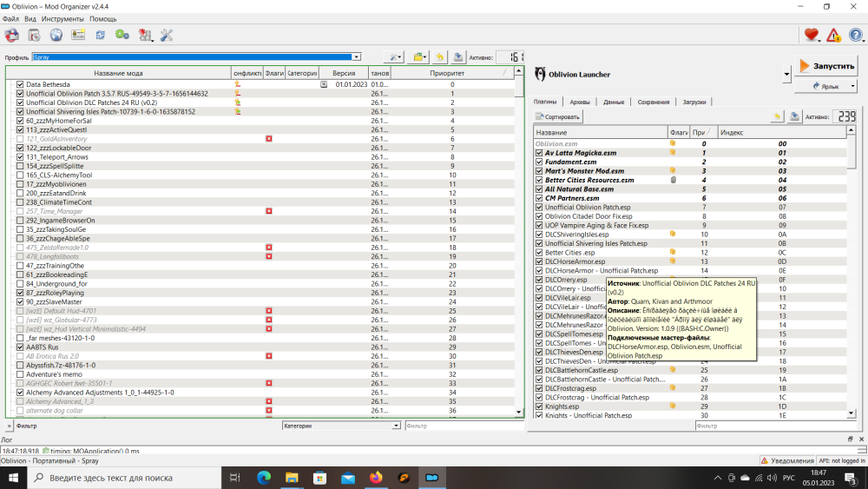This screenshot has width=868, height=489.
Task: Click restore backup icon in plugins panel
Action: [777, 116]
